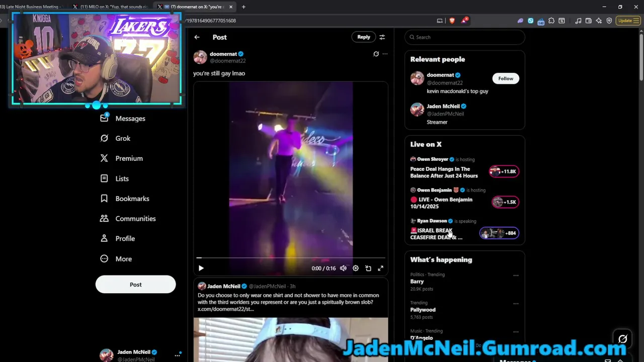
Task: Join Ryan Dawson's Israel ceasefire space
Action: pyautogui.click(x=436, y=234)
